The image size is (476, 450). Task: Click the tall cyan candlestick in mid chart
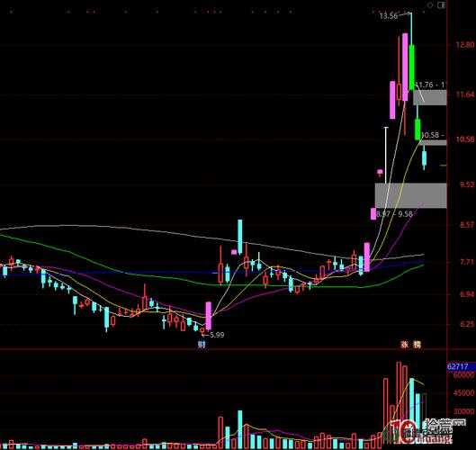point(240,237)
